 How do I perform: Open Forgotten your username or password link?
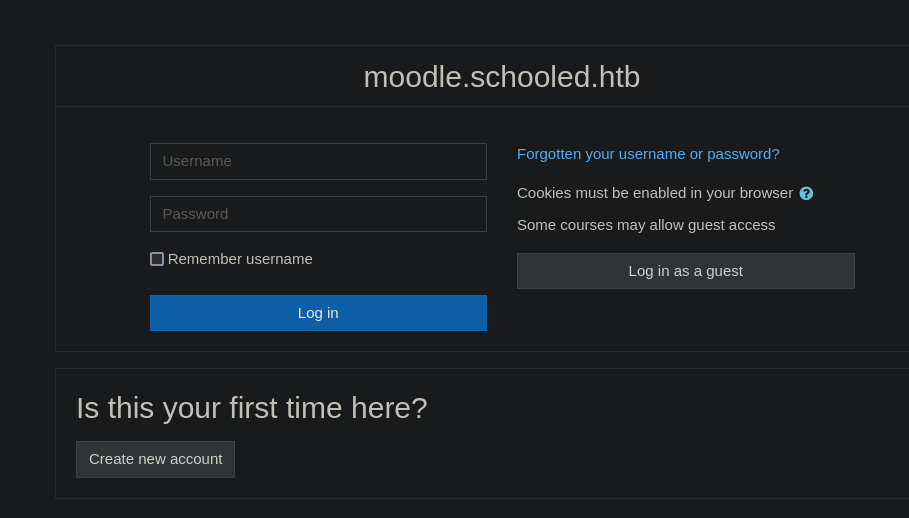tap(648, 154)
